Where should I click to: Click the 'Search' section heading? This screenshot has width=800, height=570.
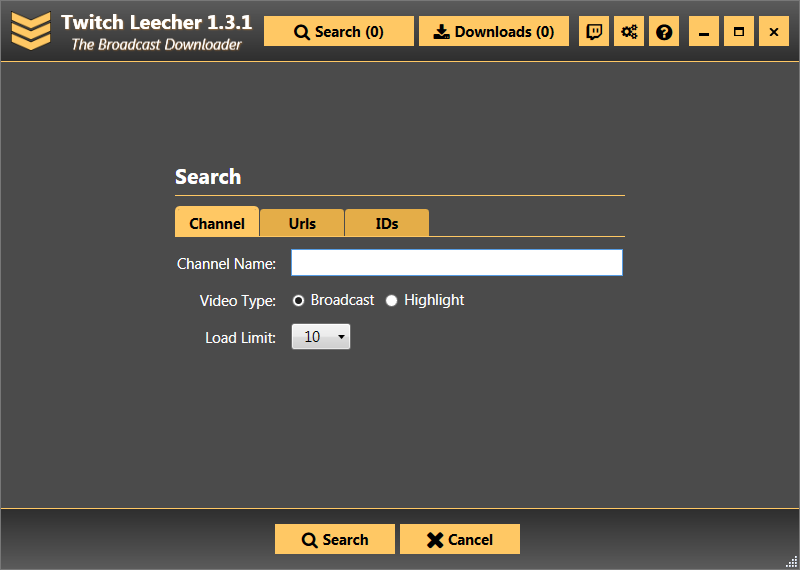[208, 177]
